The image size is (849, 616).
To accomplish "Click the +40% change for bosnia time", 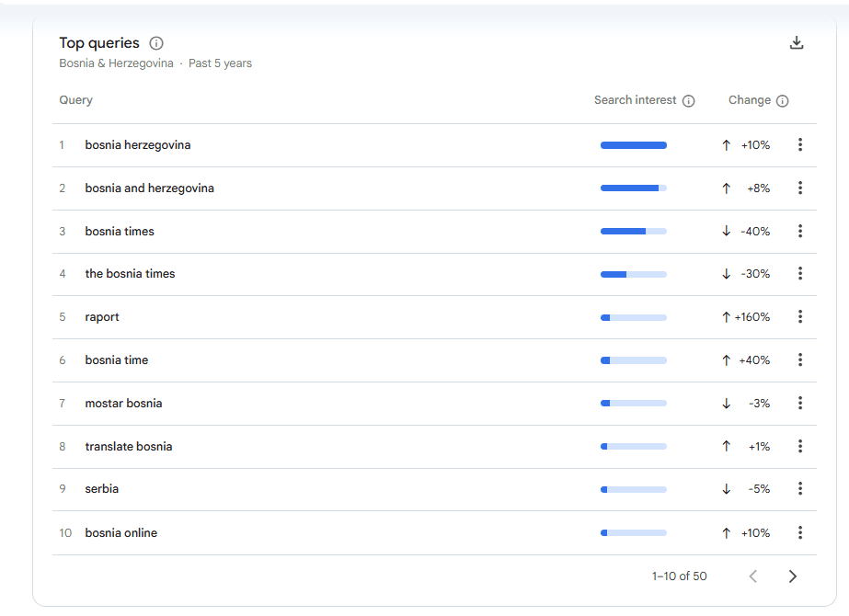I will [754, 360].
